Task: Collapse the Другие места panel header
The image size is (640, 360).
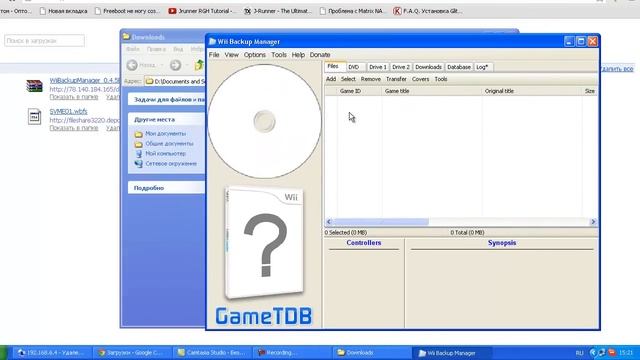Action: (167, 120)
